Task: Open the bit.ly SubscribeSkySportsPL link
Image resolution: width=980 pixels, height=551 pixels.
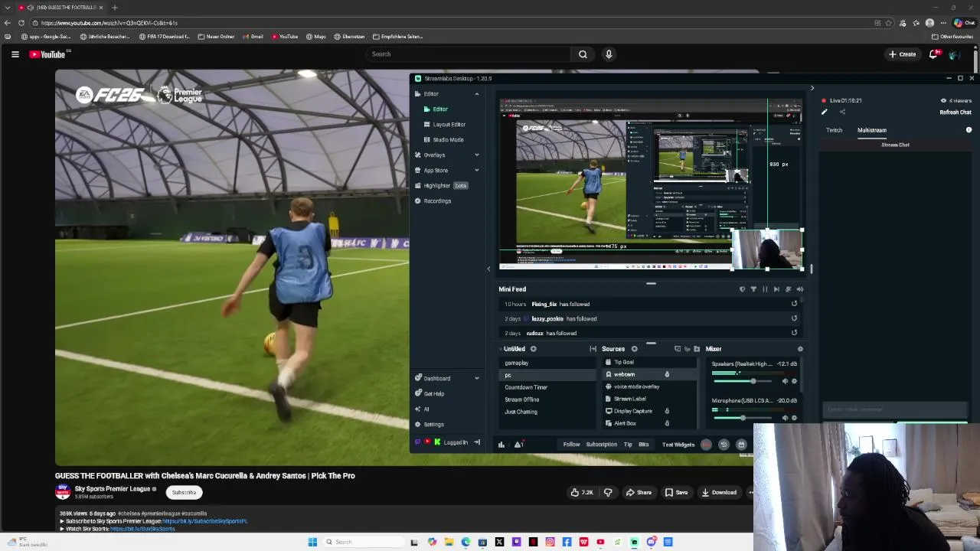Action: 204,521
